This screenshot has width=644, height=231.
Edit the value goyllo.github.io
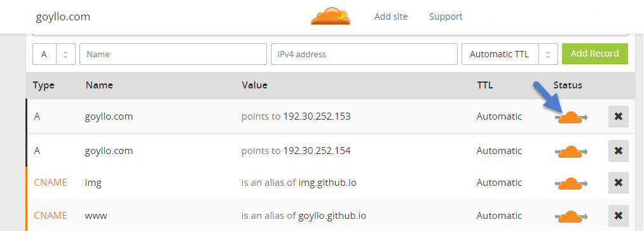click(332, 216)
